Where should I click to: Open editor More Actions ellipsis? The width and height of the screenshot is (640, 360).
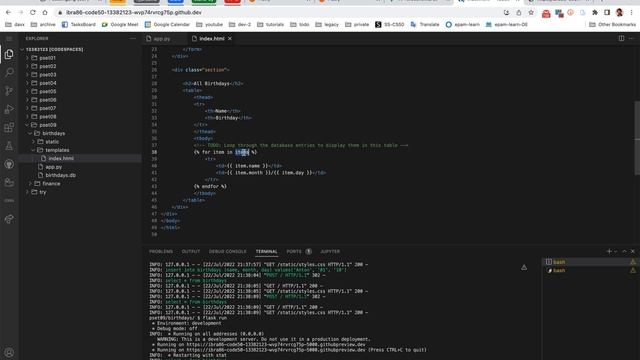[631, 38]
